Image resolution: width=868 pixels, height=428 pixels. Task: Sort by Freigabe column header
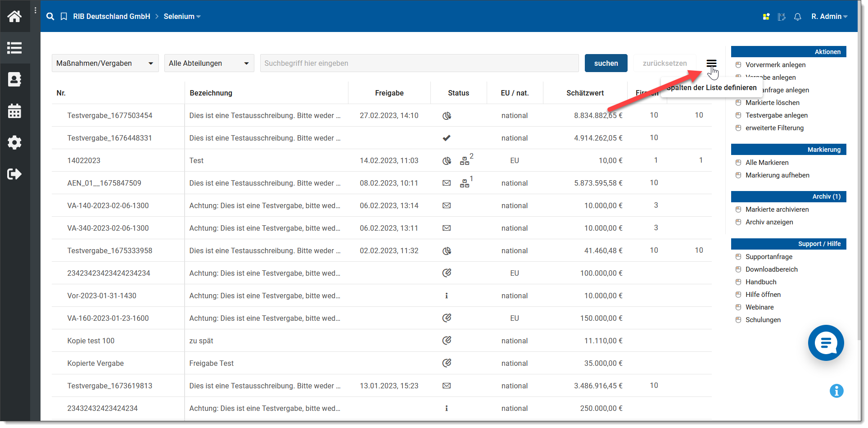tap(389, 93)
